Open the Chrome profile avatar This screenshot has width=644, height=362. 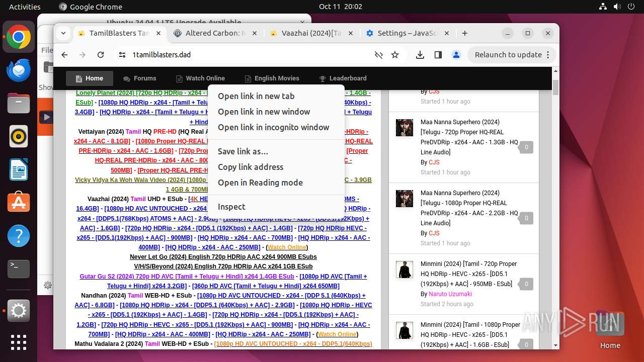coord(456,55)
